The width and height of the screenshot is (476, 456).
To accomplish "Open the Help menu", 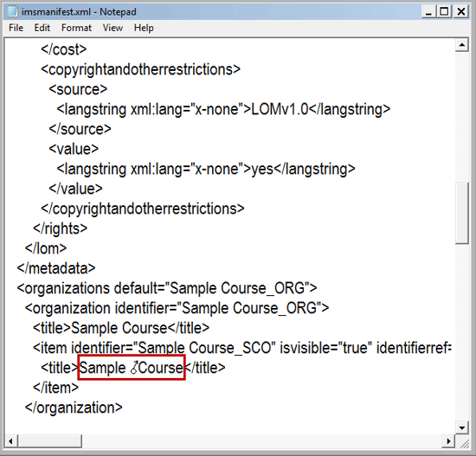I will (144, 28).
